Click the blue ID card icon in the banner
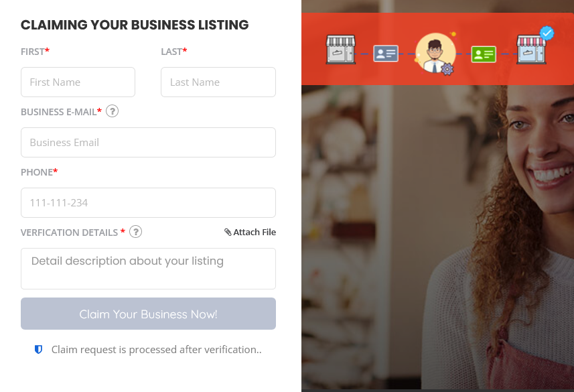574x392 pixels. (x=386, y=54)
